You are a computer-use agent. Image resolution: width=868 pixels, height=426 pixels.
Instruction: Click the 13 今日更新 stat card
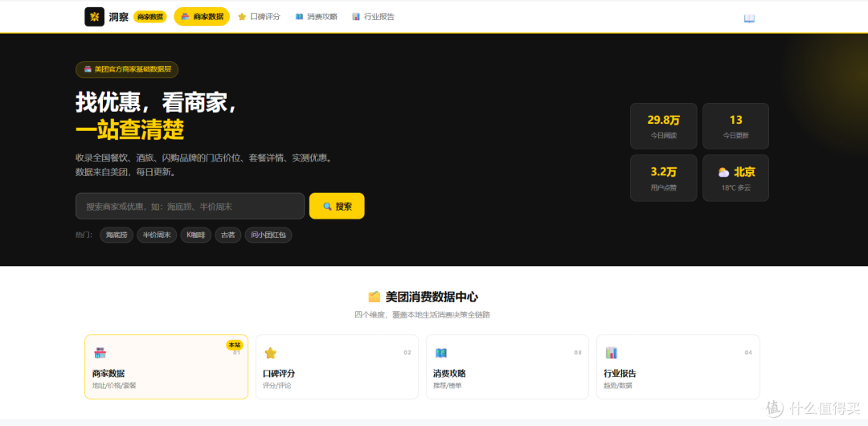coord(735,125)
